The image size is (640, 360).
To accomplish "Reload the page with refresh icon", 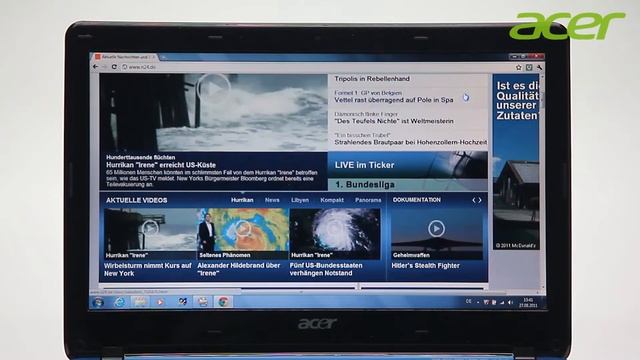I will point(114,67).
